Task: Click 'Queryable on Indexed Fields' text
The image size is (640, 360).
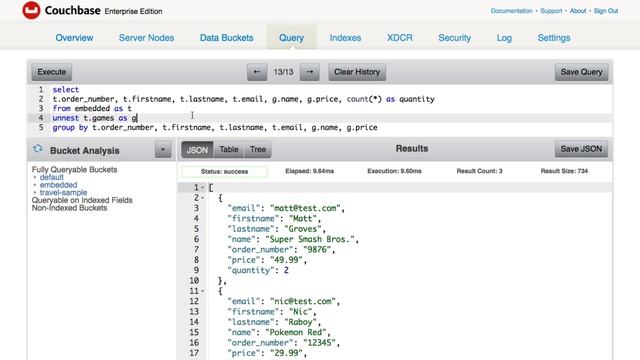Action: (82, 200)
